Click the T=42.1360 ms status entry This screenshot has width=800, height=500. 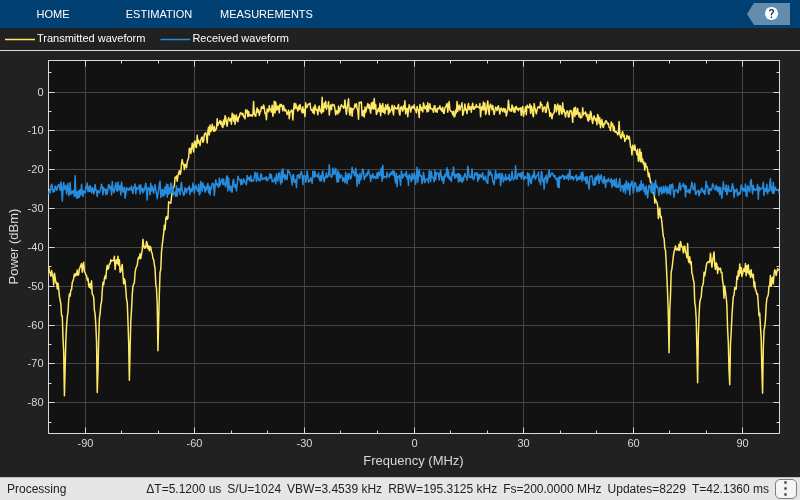(730, 489)
